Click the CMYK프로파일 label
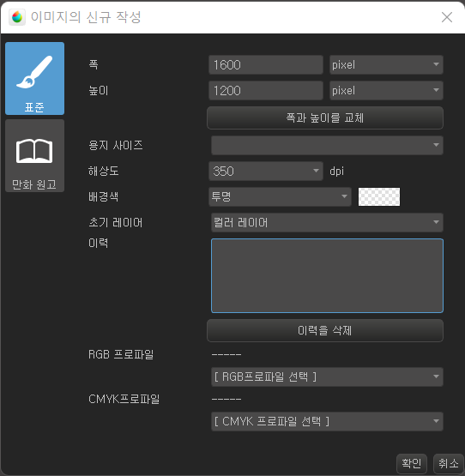465x476 pixels. coord(124,399)
